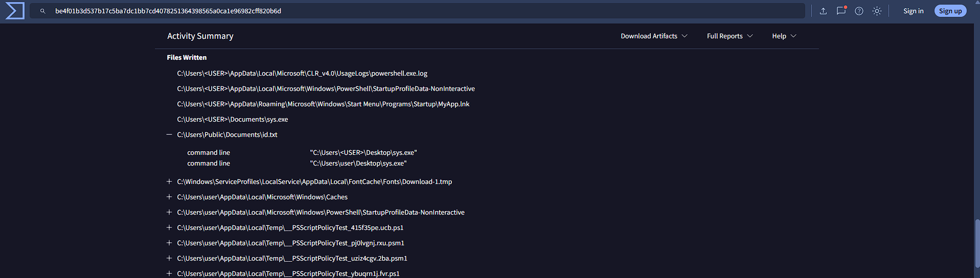Expand user StartupProfileData-NonInteractive entry
This screenshot has width=980, height=278.
[x=169, y=212]
